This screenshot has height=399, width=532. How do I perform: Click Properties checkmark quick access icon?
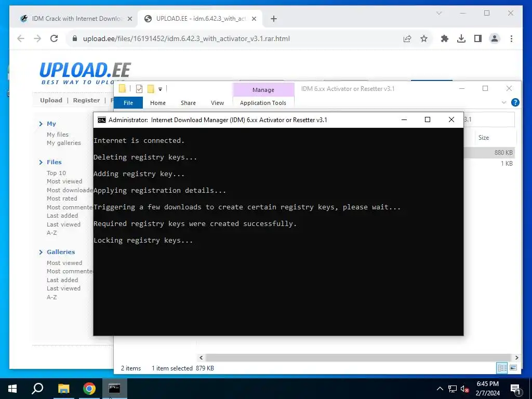(x=139, y=89)
